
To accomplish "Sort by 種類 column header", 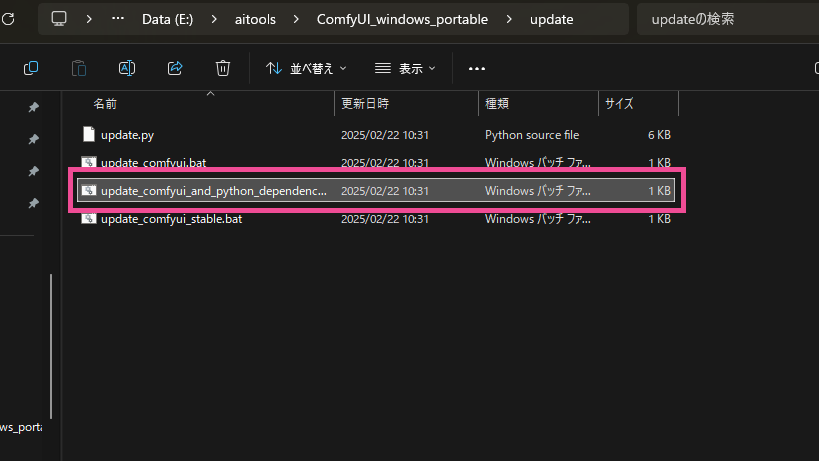I will [x=497, y=103].
